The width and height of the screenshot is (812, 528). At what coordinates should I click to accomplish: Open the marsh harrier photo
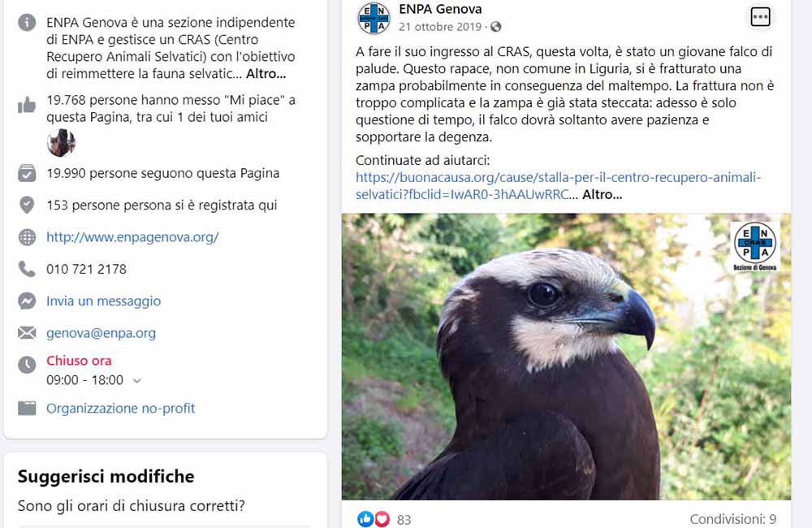tap(566, 357)
